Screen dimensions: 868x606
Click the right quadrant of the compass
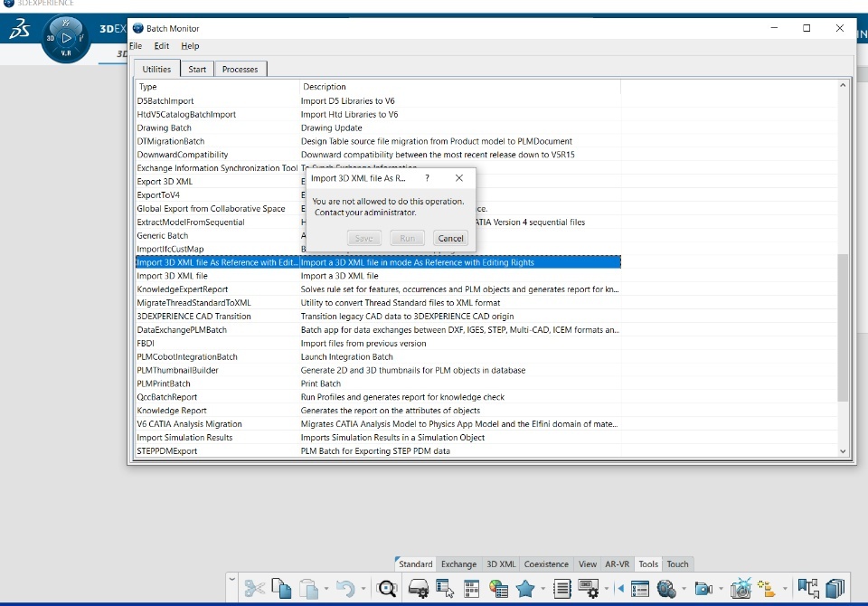(x=81, y=38)
